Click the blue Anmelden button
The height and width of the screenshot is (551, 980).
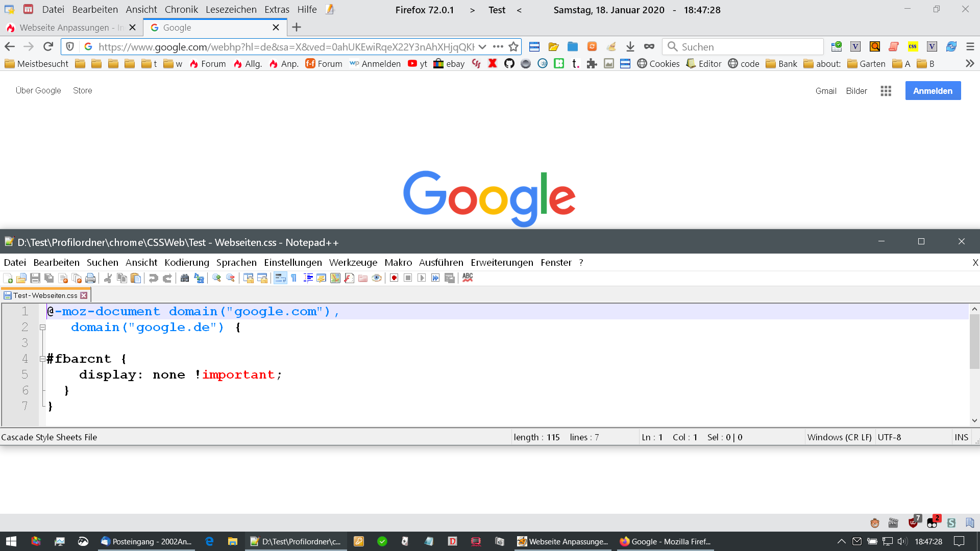(933, 91)
